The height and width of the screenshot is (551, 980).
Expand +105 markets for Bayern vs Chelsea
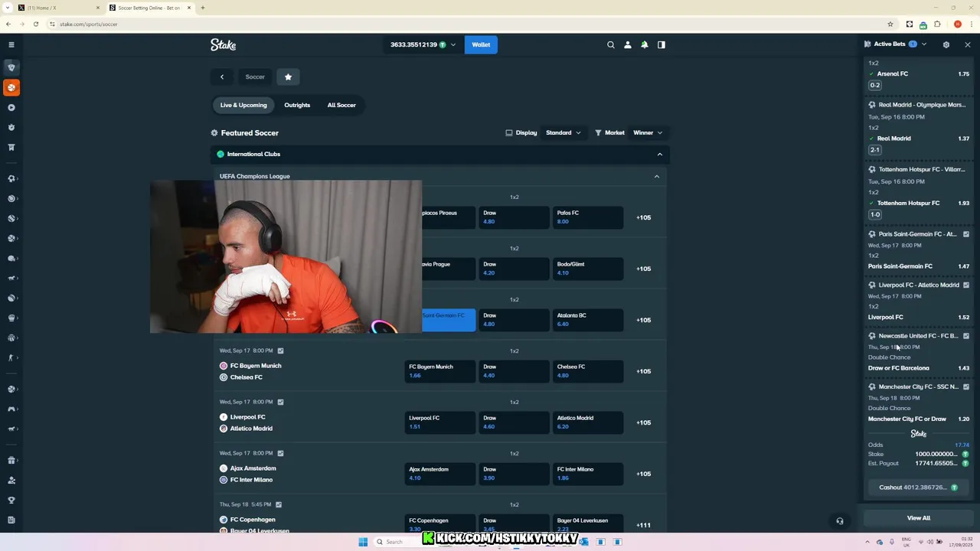(644, 371)
